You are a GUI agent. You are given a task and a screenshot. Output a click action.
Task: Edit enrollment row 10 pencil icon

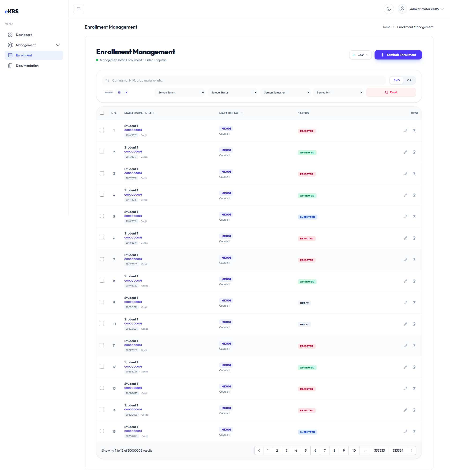click(x=405, y=324)
